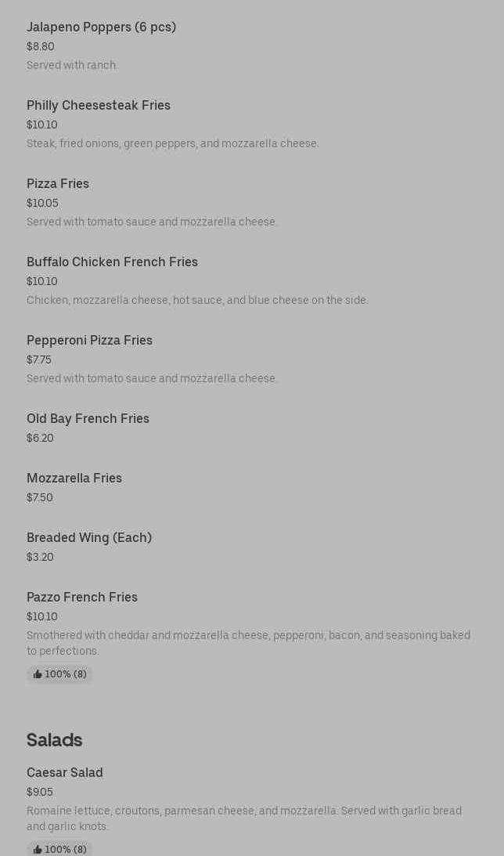504x856 pixels.
Task: Select Pepperoni Pizza Fries item
Action: pyautogui.click(x=89, y=341)
